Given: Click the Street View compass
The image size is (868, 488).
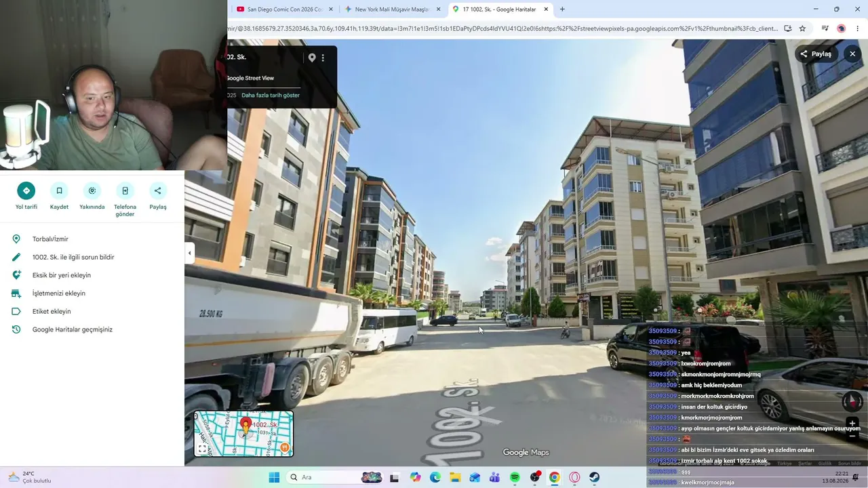Looking at the screenshot, I should click(852, 401).
